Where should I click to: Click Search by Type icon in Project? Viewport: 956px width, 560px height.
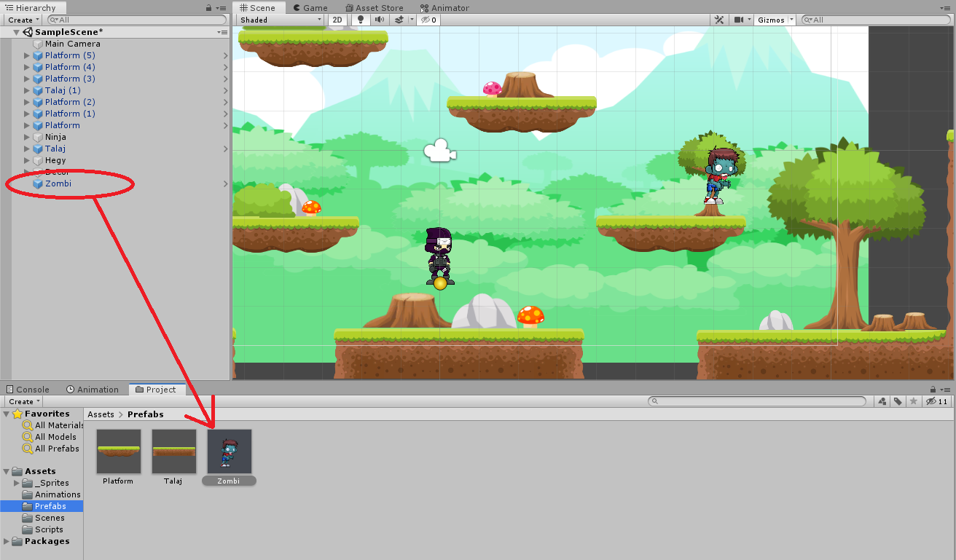coord(882,401)
